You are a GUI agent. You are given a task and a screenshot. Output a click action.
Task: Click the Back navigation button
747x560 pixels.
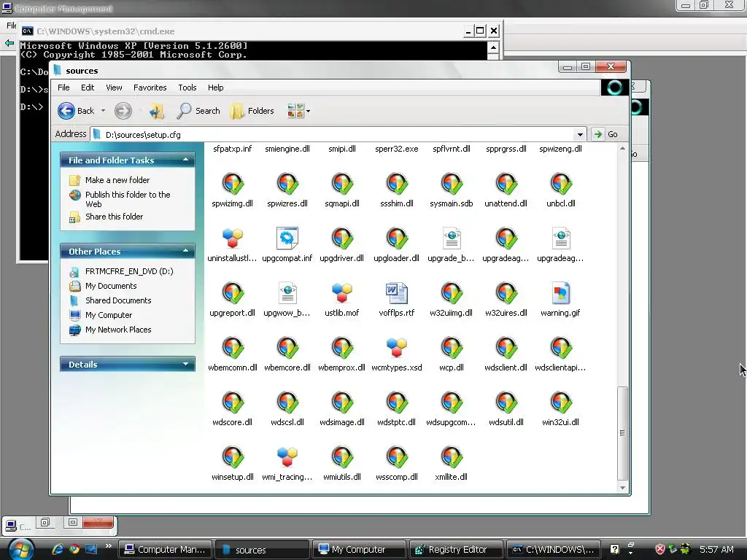click(x=75, y=111)
